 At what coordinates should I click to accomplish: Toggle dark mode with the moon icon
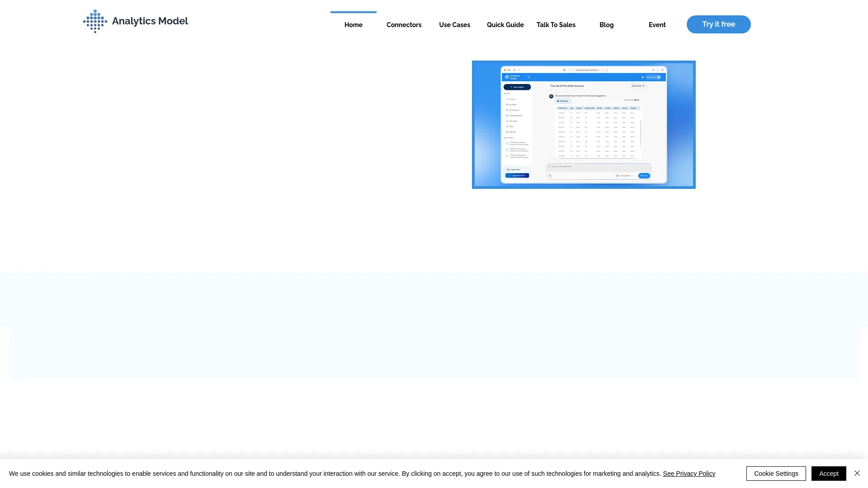point(642,77)
